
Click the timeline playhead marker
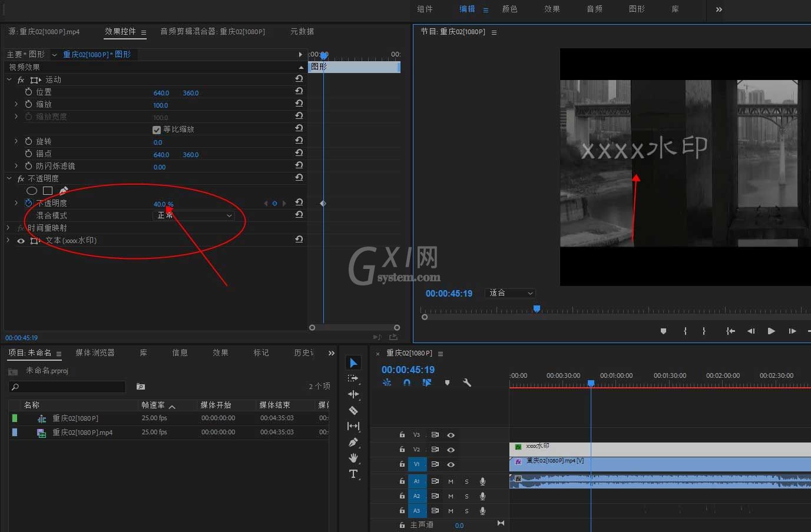click(x=591, y=383)
